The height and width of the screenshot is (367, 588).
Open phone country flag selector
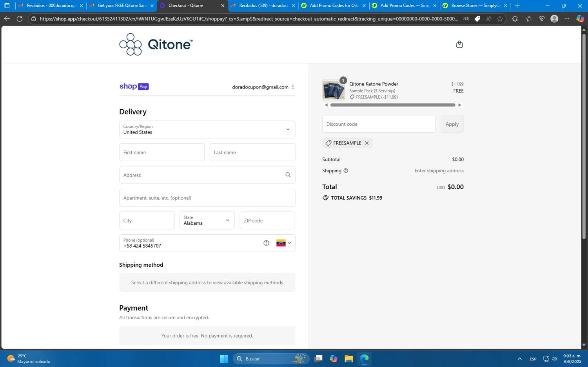tap(283, 243)
